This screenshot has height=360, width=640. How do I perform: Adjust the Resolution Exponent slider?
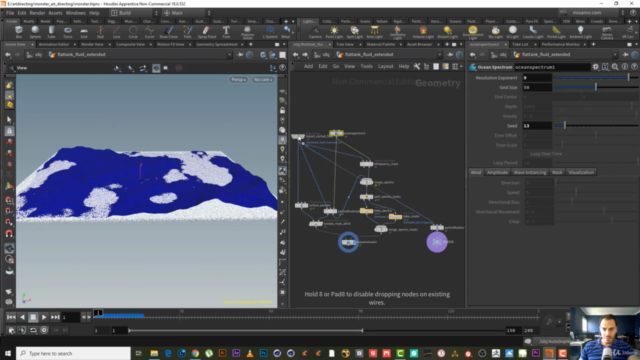596,78
